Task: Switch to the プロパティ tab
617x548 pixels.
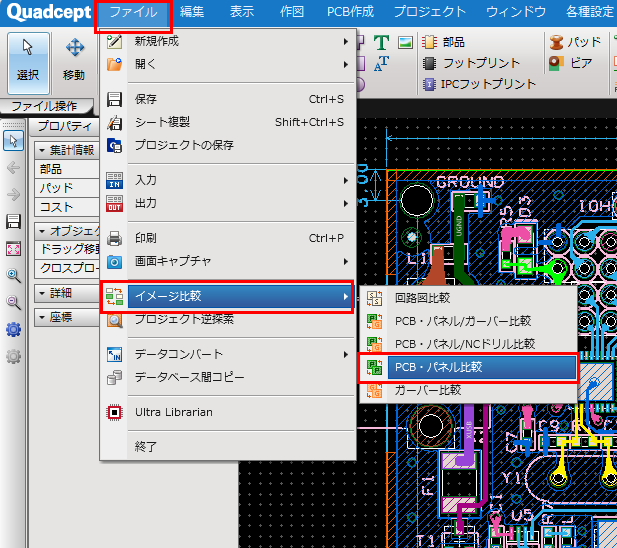Action: [65, 126]
